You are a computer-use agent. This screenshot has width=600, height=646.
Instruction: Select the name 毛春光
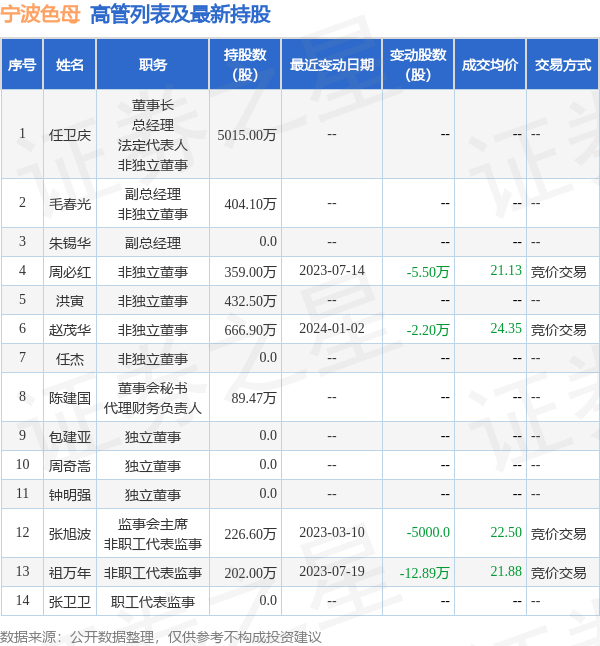(x=70, y=204)
